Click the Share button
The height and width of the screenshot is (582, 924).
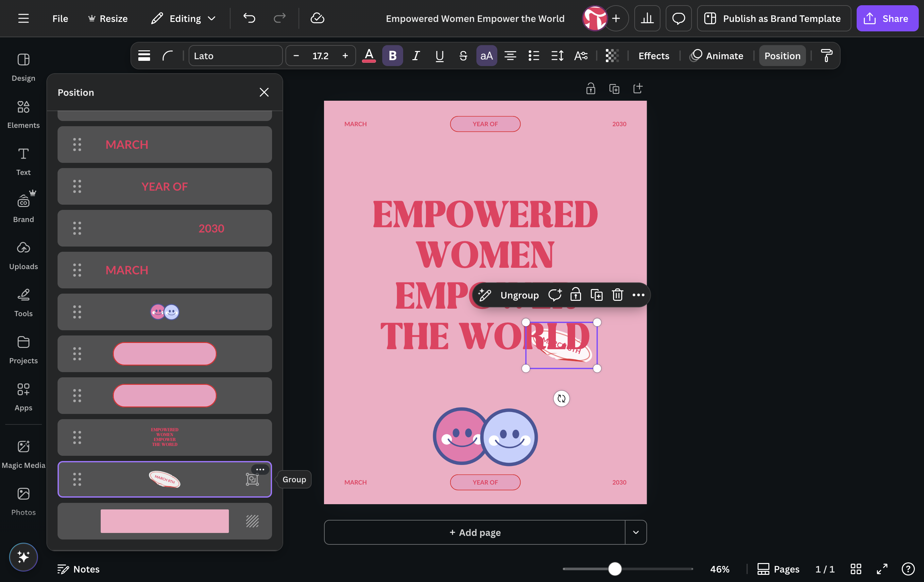(x=887, y=18)
